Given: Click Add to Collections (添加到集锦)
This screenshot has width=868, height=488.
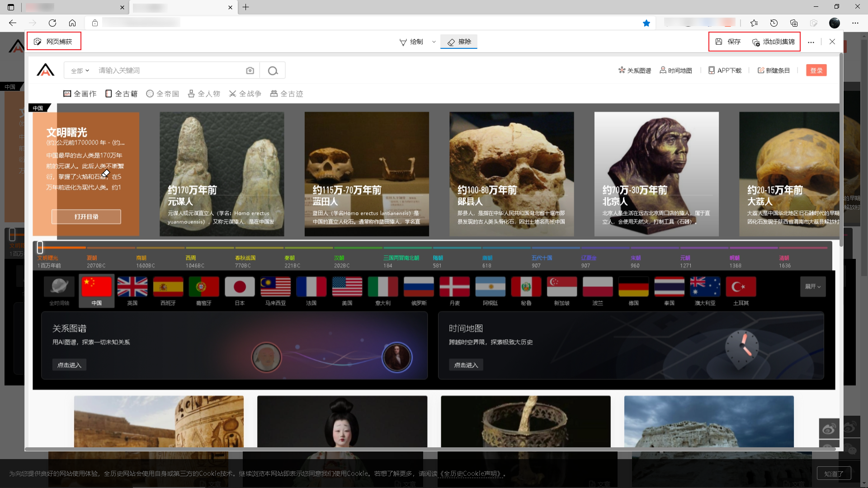Looking at the screenshot, I should [773, 42].
